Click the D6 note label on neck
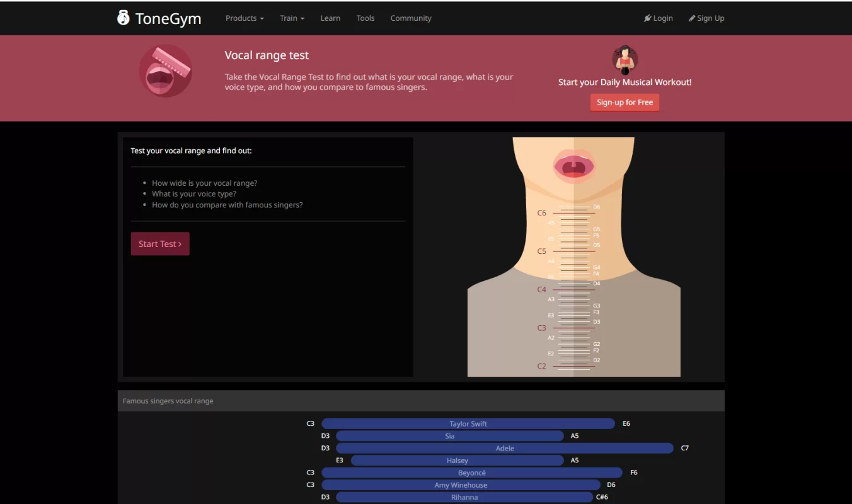The width and height of the screenshot is (852, 504). click(597, 207)
